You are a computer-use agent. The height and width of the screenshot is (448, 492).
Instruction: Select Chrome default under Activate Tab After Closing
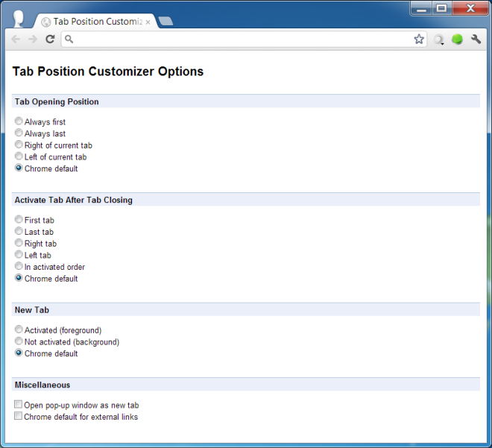click(19, 278)
